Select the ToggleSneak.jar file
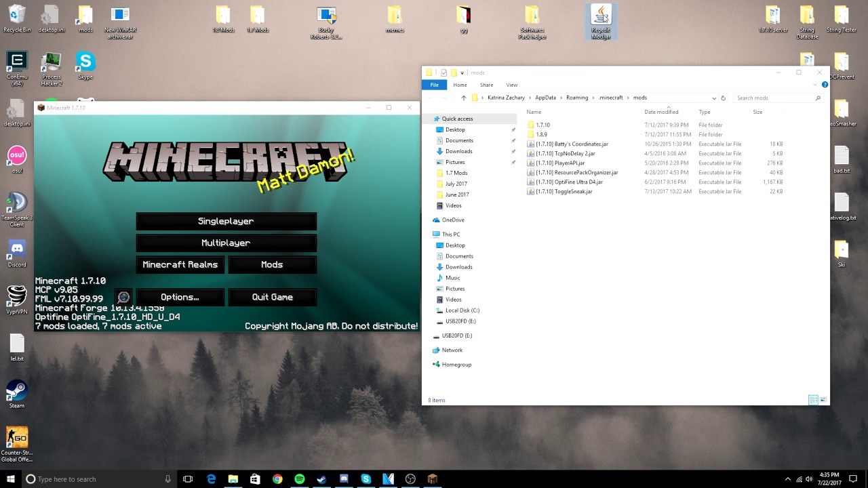This screenshot has width=868, height=488. coord(564,191)
